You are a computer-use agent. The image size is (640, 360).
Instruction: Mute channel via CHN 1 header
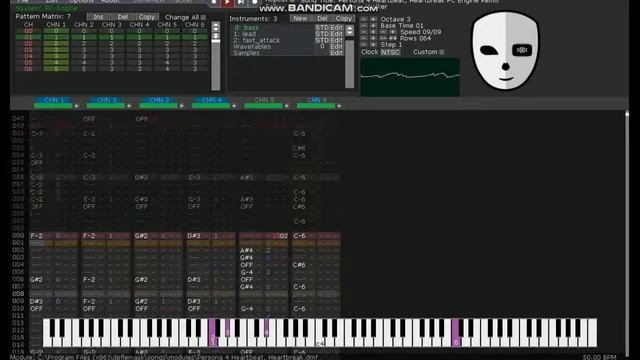(53, 100)
